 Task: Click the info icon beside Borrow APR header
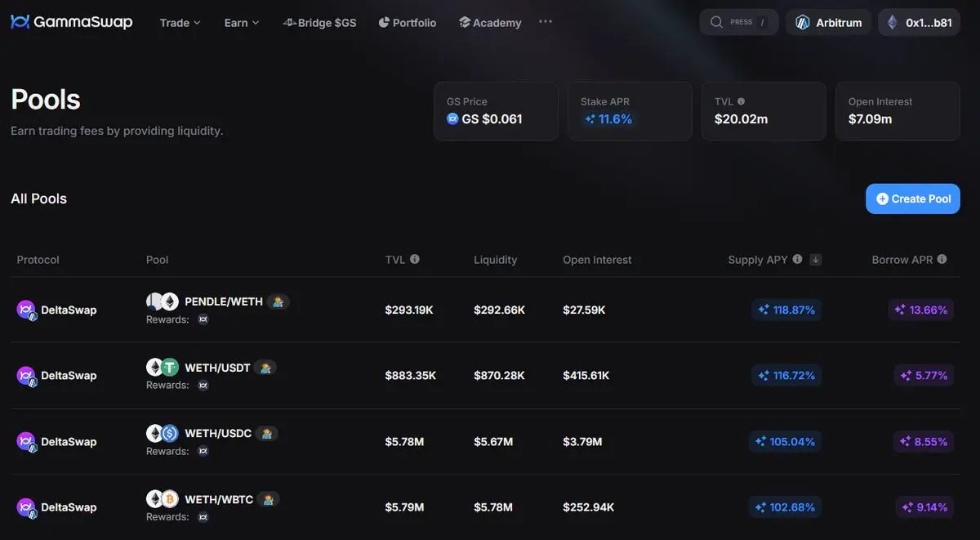tap(942, 259)
